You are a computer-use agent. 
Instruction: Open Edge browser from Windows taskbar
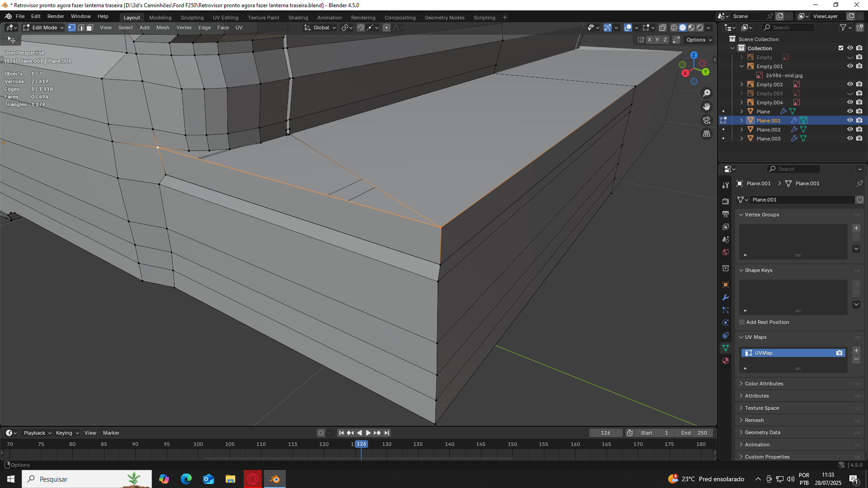click(x=186, y=479)
